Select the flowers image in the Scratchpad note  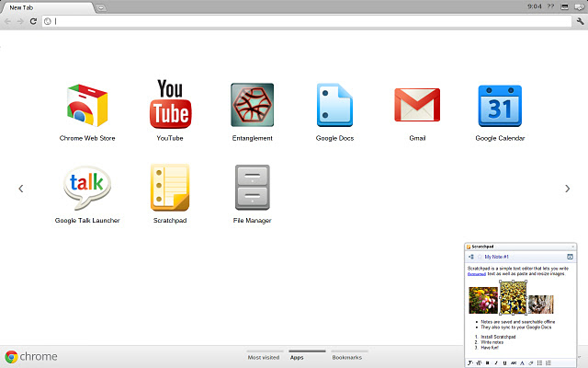483,301
